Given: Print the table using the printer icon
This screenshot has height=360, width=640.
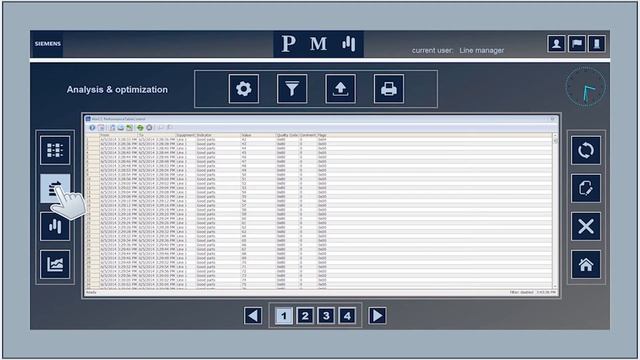Looking at the screenshot, I should pyautogui.click(x=389, y=89).
